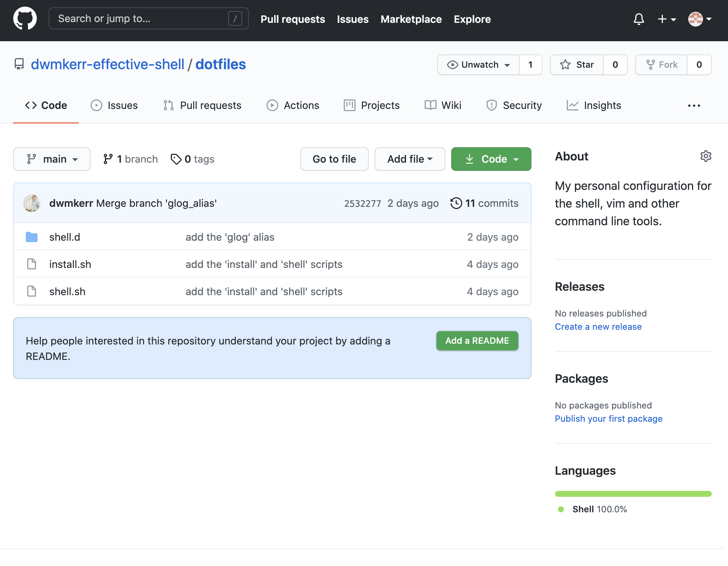The height and width of the screenshot is (566, 728).
Task: Click the Shell language green dot
Action: click(561, 509)
